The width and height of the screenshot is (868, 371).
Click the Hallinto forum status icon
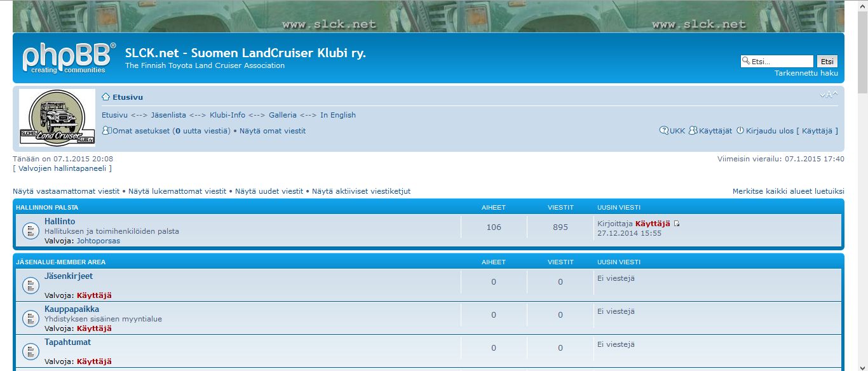31,231
